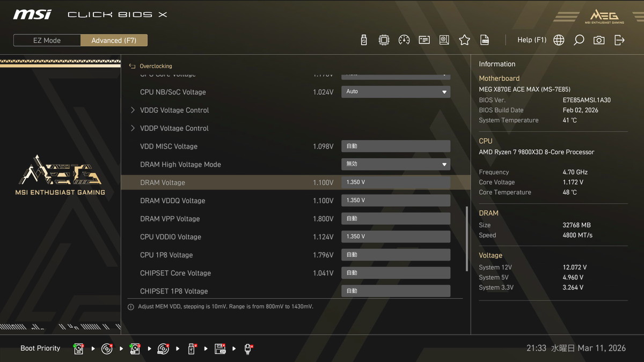Open the speedometer performance icon
The width and height of the screenshot is (644, 362).
[x=404, y=40]
